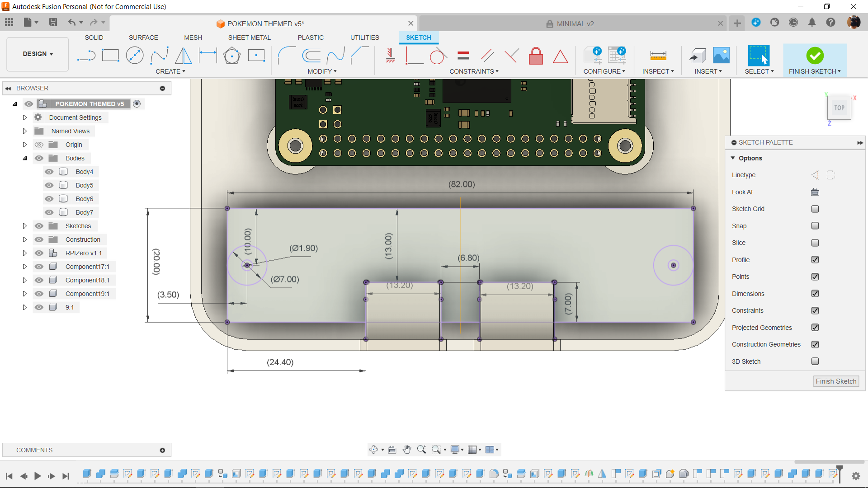This screenshot has width=868, height=488.
Task: Toggle Points visibility in Sketch Palette
Action: pyautogui.click(x=816, y=277)
